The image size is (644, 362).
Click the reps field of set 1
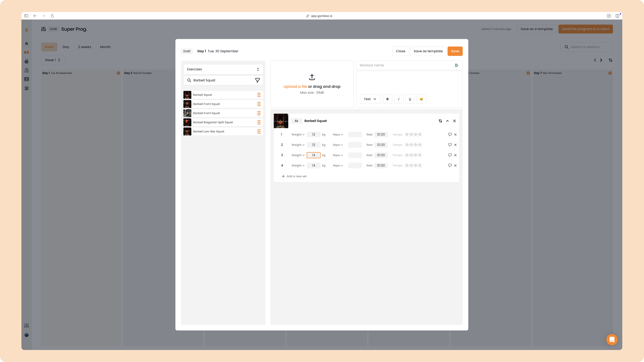tap(355, 135)
